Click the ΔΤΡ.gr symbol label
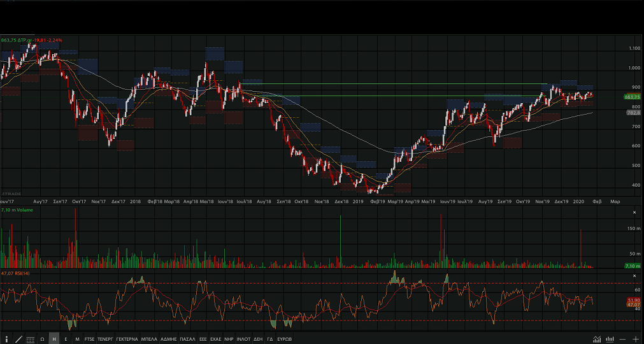Image resolution: width=644 pixels, height=344 pixels. click(x=25, y=40)
